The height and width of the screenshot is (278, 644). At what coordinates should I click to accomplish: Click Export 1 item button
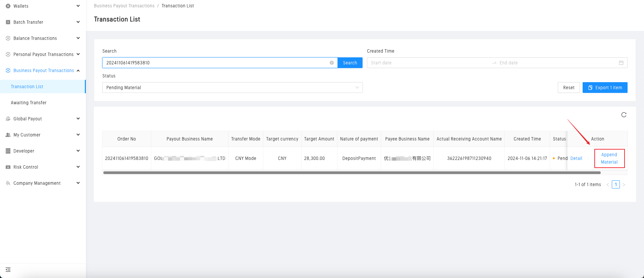coord(605,88)
